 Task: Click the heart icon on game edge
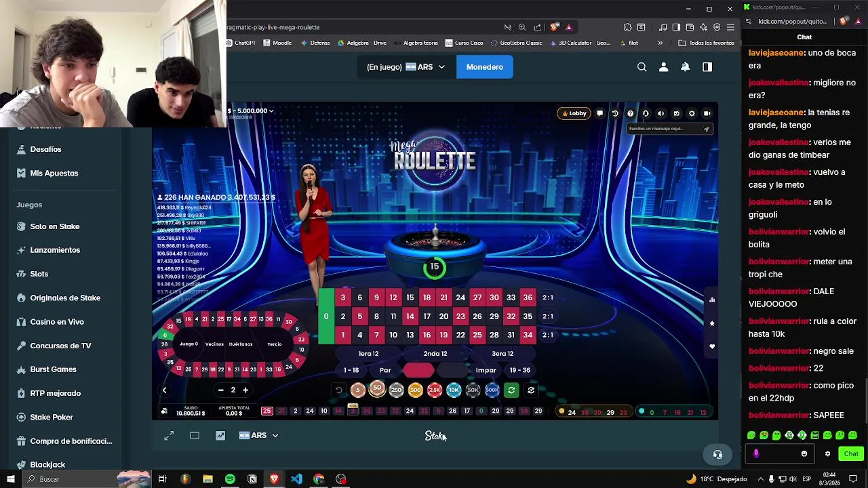pyautogui.click(x=711, y=346)
